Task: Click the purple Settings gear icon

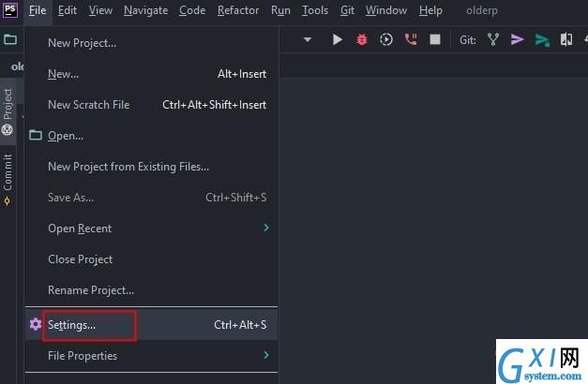Action: (36, 324)
